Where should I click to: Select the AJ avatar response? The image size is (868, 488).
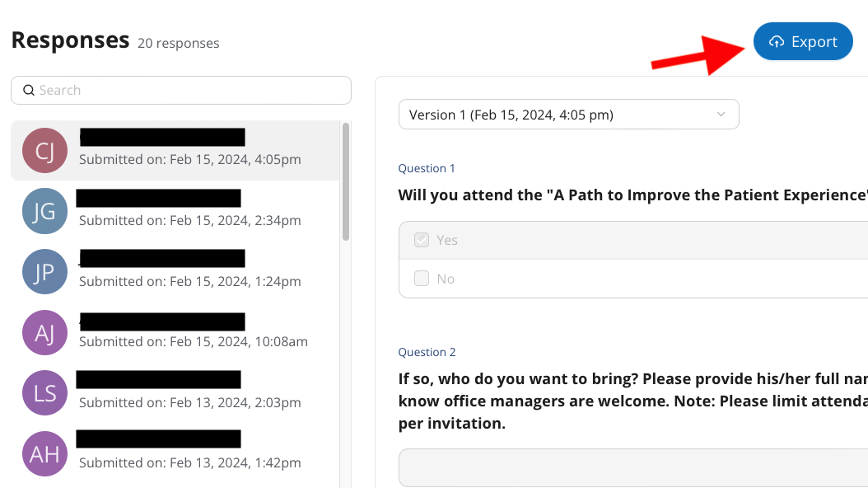point(44,332)
